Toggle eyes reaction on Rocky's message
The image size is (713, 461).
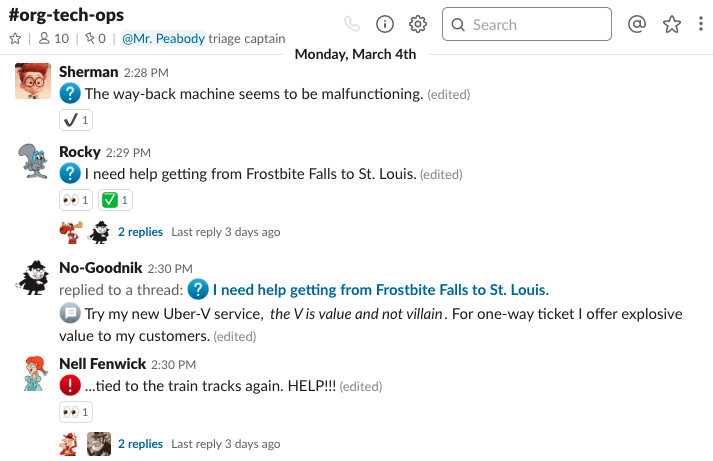pos(76,200)
